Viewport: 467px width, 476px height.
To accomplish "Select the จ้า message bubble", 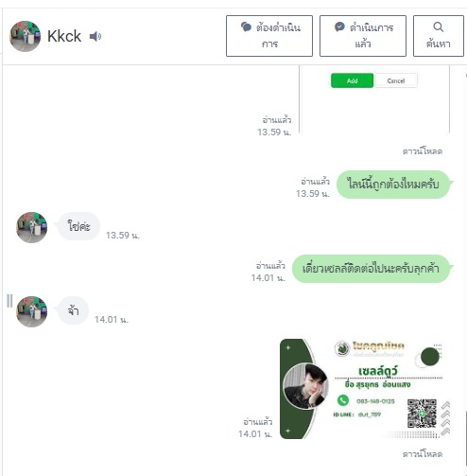I will [73, 310].
